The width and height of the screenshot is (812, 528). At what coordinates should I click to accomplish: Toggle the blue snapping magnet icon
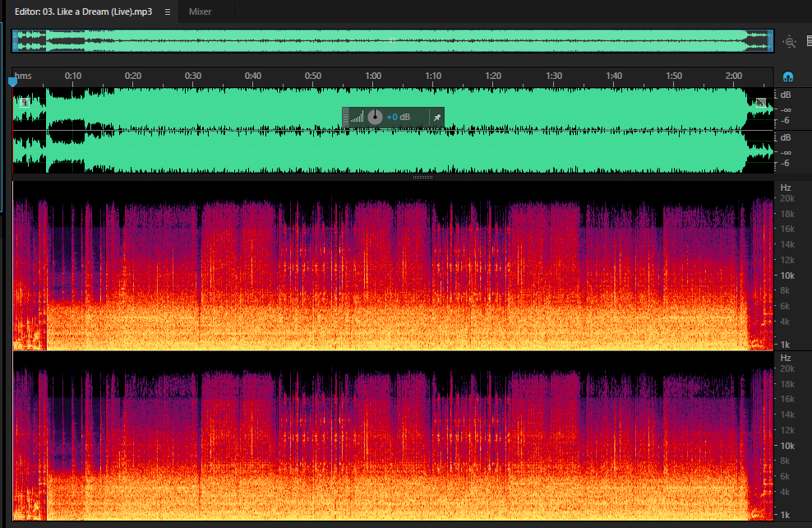click(x=788, y=77)
